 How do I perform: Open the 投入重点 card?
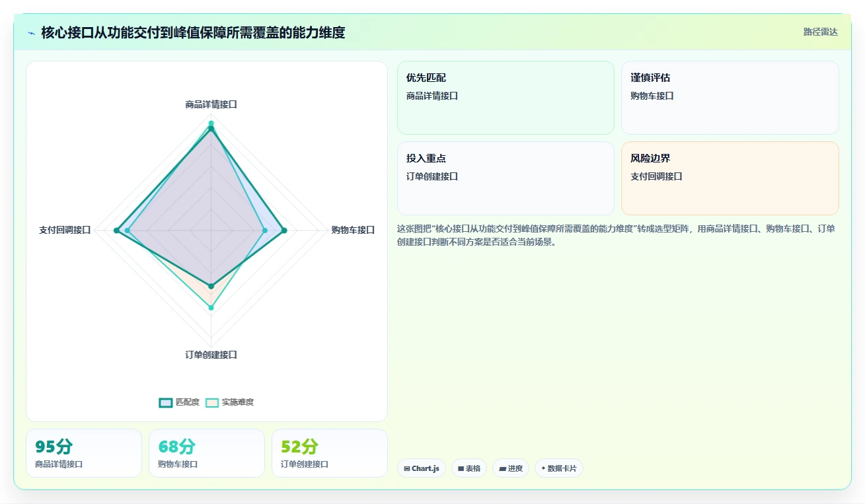coord(506,178)
